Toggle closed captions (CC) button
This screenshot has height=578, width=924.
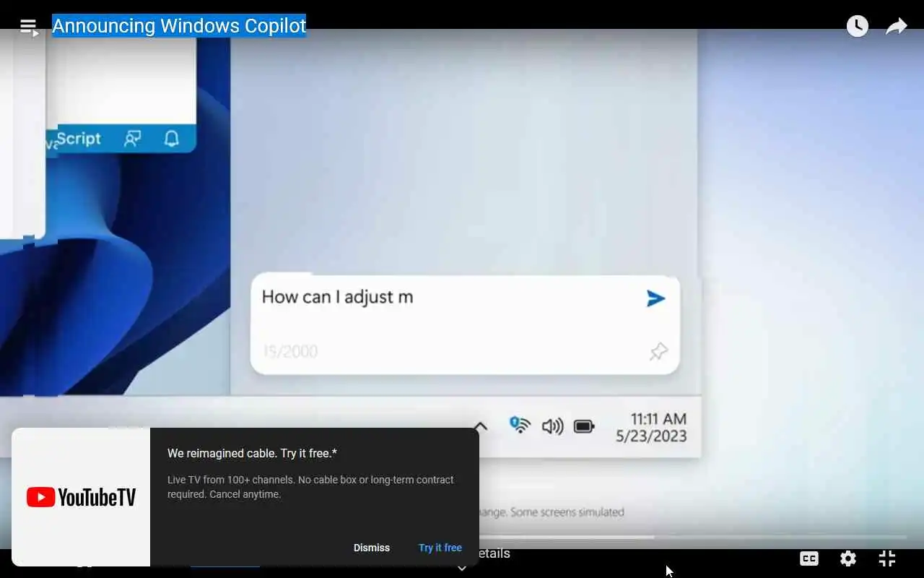[809, 558]
